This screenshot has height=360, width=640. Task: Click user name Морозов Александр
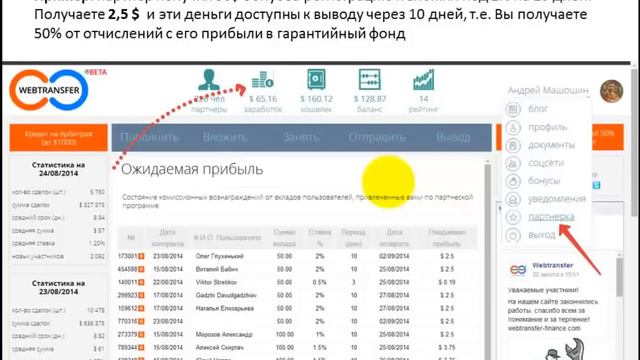tap(224, 335)
